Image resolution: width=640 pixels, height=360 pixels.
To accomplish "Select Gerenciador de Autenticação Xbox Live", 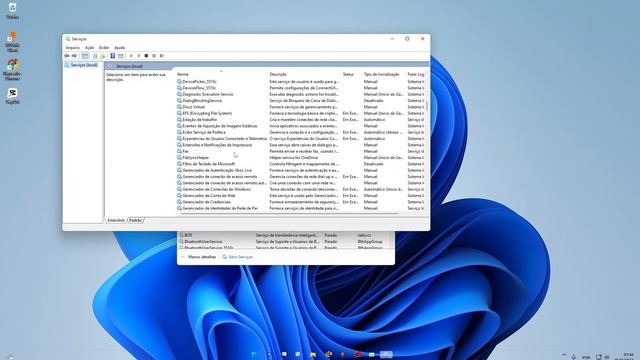I will click(300, 170).
